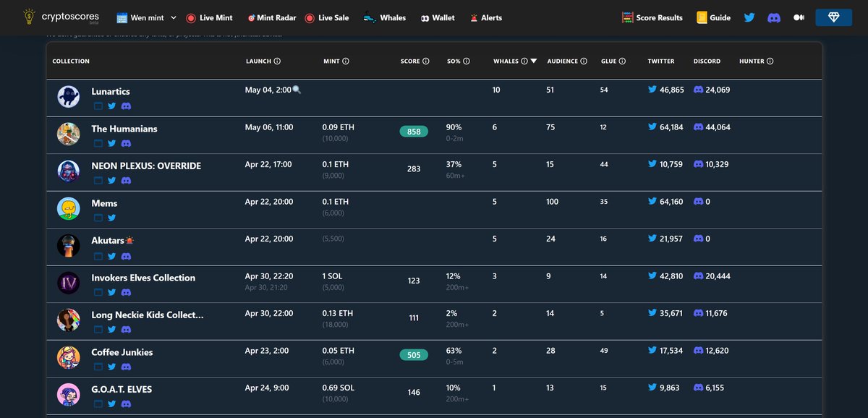Open the Alerts page
Screen dimensions: 868x418
pyautogui.click(x=485, y=17)
